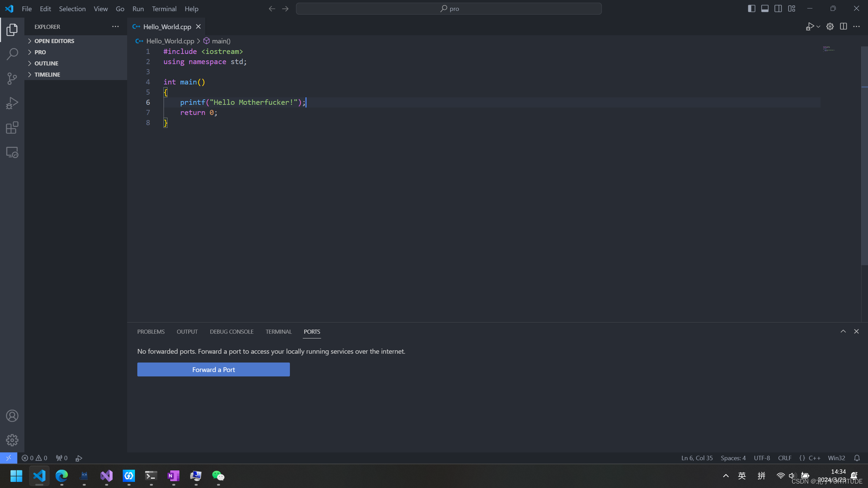The width and height of the screenshot is (868, 488).
Task: Open the Remote Explorer view
Action: tap(12, 152)
